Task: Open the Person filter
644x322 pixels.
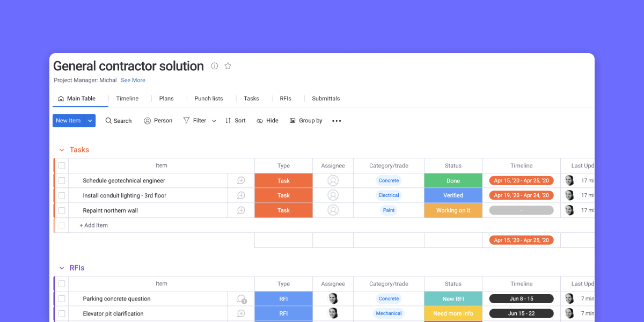Action: pyautogui.click(x=158, y=121)
